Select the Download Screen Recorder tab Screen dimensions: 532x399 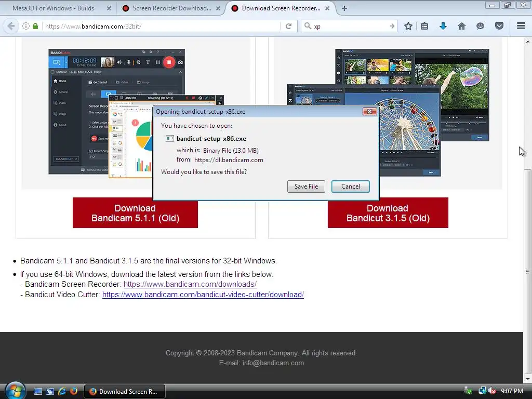[x=281, y=8]
